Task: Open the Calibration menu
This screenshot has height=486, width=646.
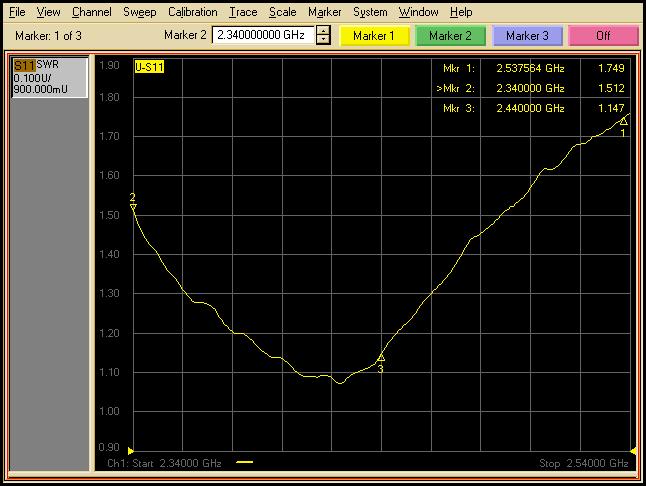Action: coord(192,12)
